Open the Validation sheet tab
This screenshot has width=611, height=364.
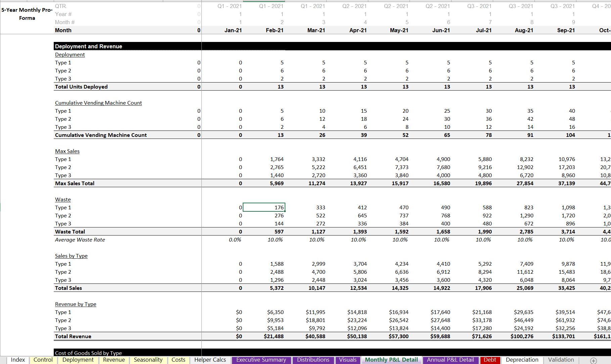tap(561, 360)
